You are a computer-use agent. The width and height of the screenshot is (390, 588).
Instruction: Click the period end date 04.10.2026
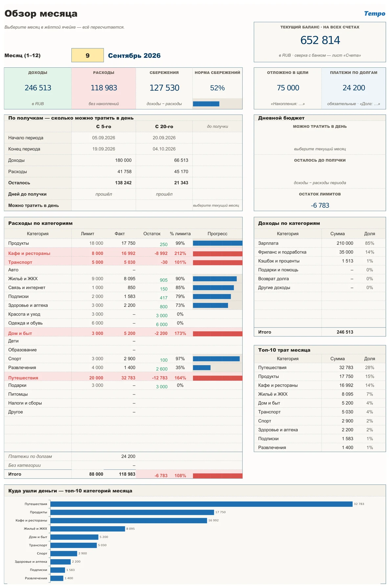pos(164,149)
